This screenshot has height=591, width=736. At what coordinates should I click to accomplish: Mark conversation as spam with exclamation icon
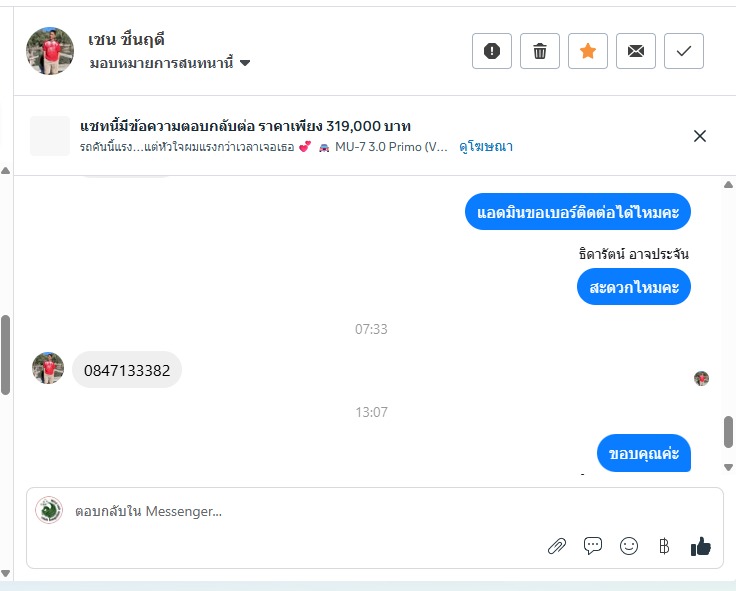coord(491,51)
